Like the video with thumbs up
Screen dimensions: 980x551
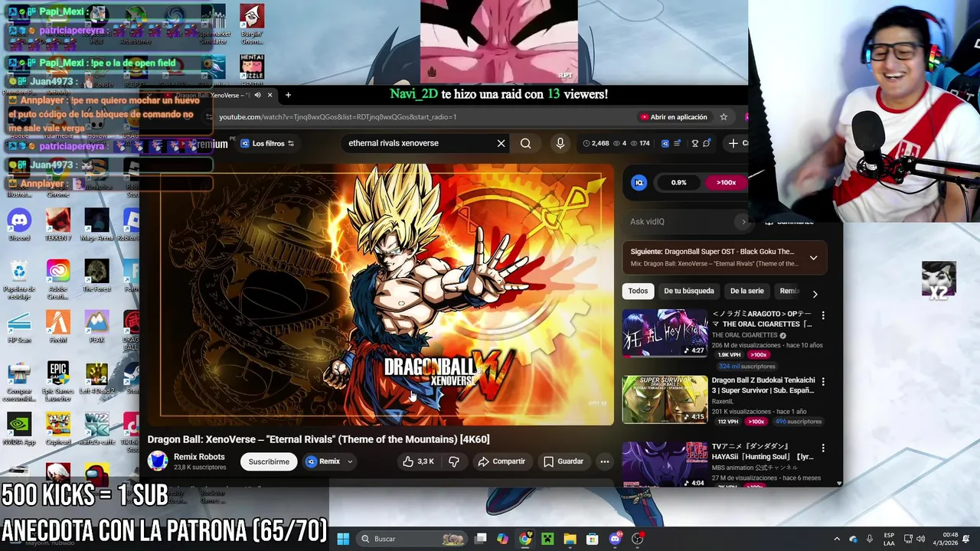(418, 461)
